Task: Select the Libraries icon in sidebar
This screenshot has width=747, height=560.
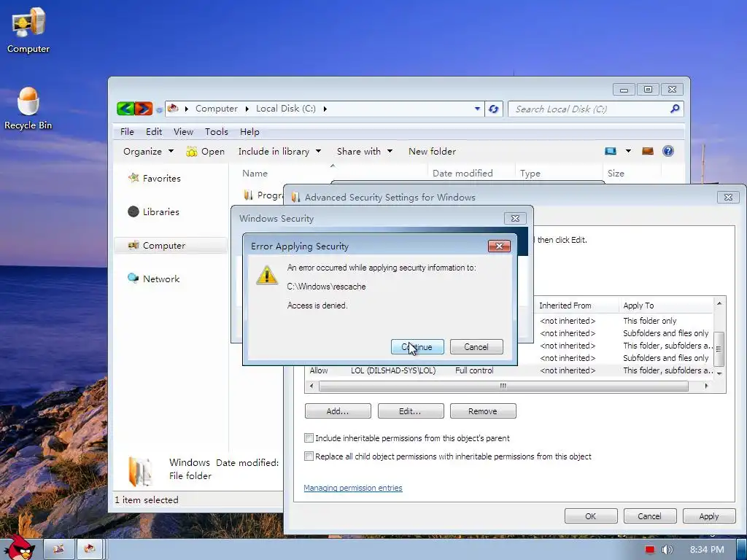Action: click(133, 211)
